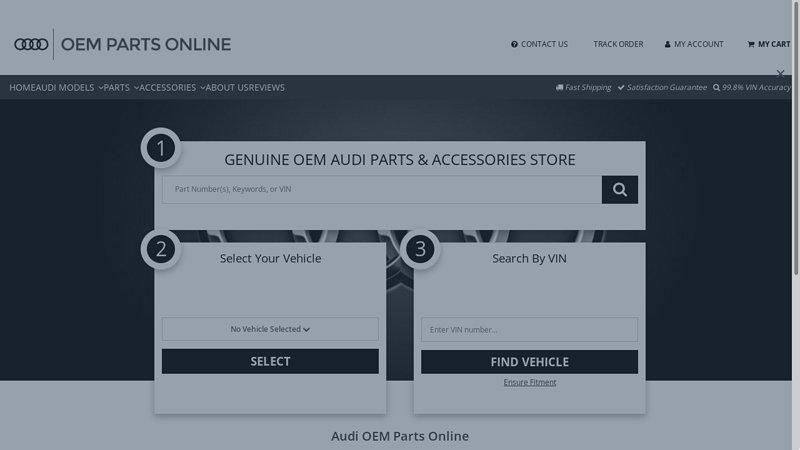This screenshot has height=450, width=800.
Task: Click the search magnifier button
Action: [x=619, y=189]
